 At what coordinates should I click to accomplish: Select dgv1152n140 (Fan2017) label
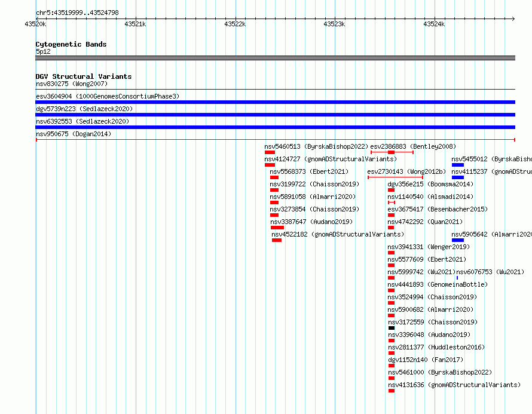(426, 360)
